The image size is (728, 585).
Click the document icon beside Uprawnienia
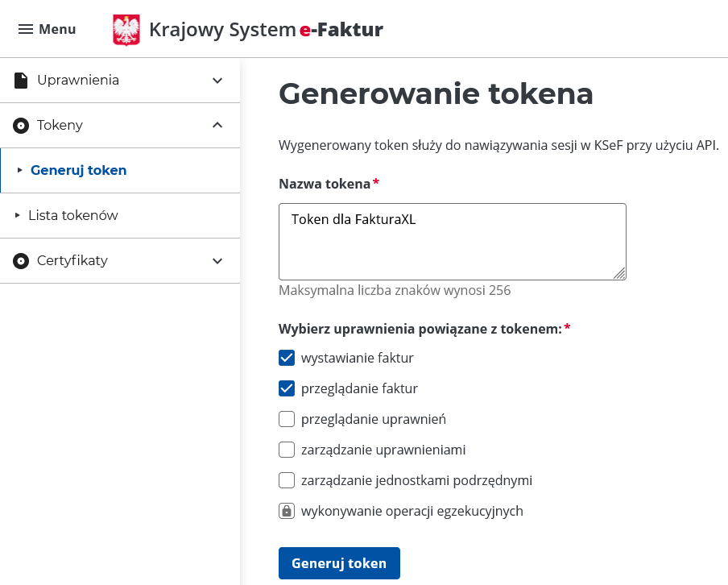pyautogui.click(x=20, y=80)
